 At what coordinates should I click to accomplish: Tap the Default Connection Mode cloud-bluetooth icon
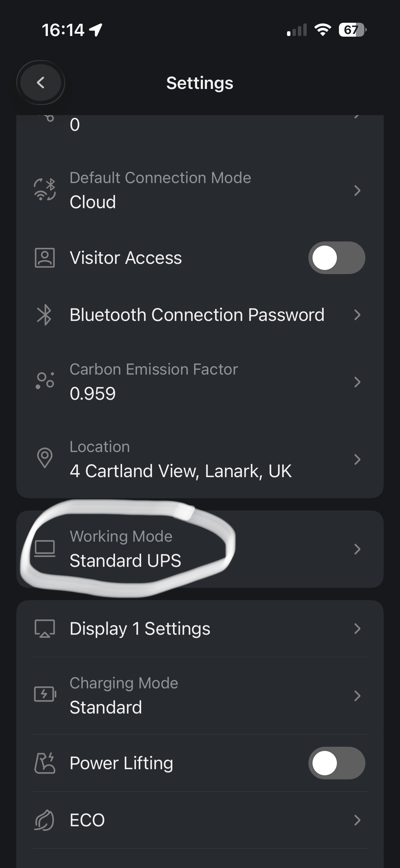(x=45, y=189)
